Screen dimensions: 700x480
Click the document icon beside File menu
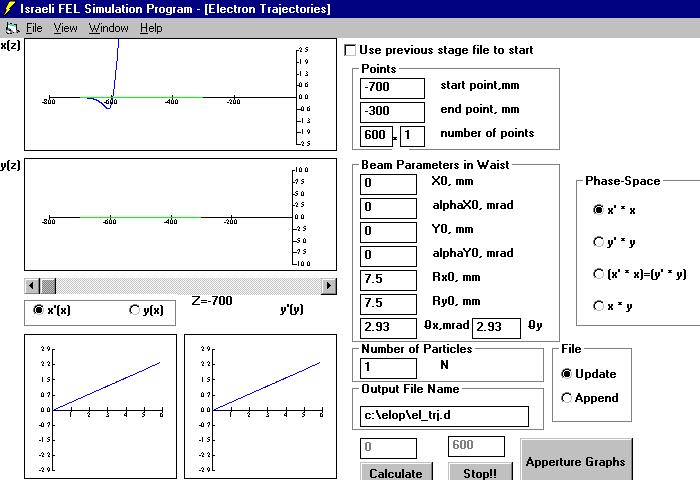(x=12, y=28)
